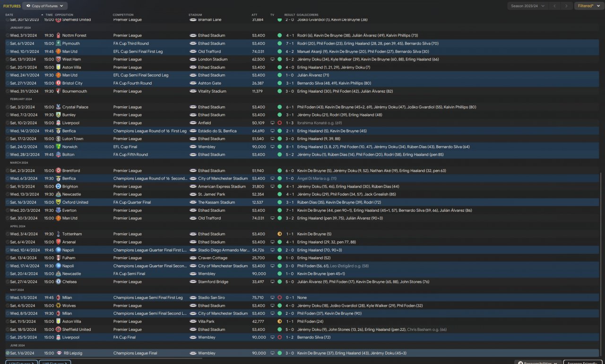Screen dimensions: 605x364
Task: Click the vertical scrollbar of the fixtures list
Action: point(601,265)
